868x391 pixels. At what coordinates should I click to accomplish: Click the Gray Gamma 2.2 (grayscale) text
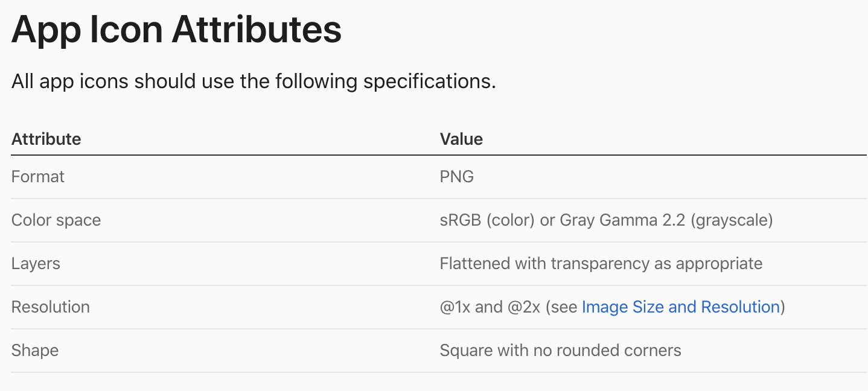pos(666,220)
